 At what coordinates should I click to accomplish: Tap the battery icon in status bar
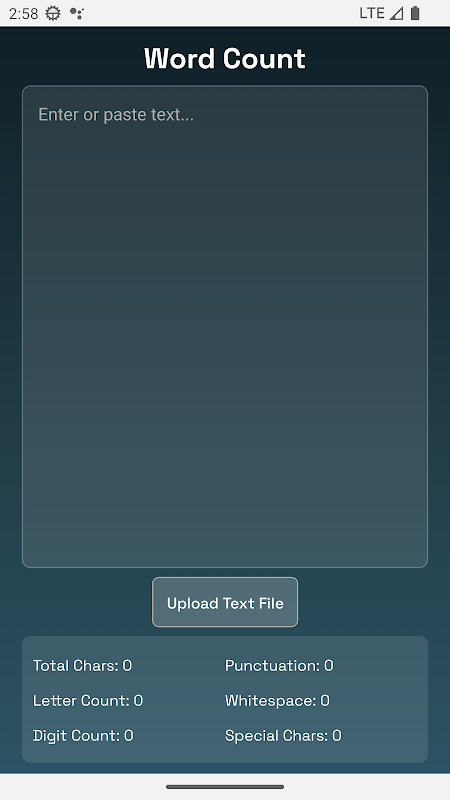click(415, 13)
